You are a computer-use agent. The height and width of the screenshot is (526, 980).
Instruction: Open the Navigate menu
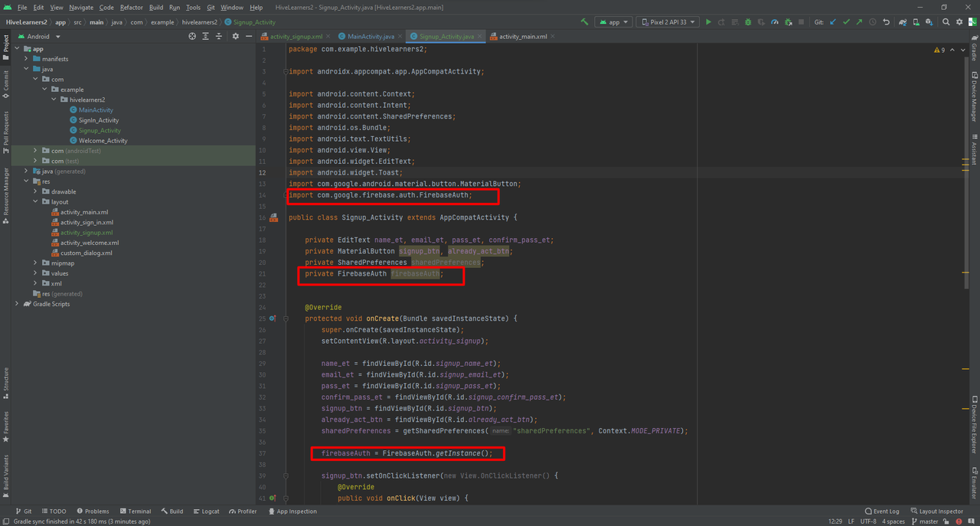pos(81,7)
